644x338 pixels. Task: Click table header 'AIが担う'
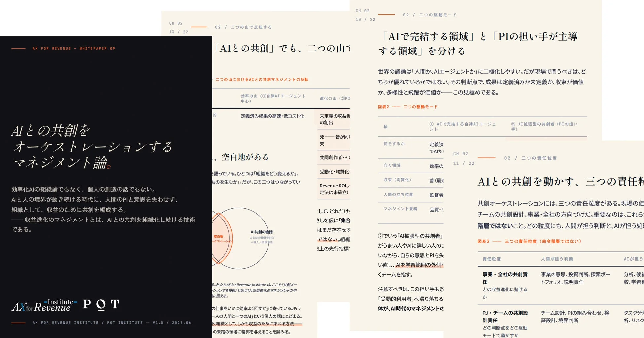click(633, 259)
